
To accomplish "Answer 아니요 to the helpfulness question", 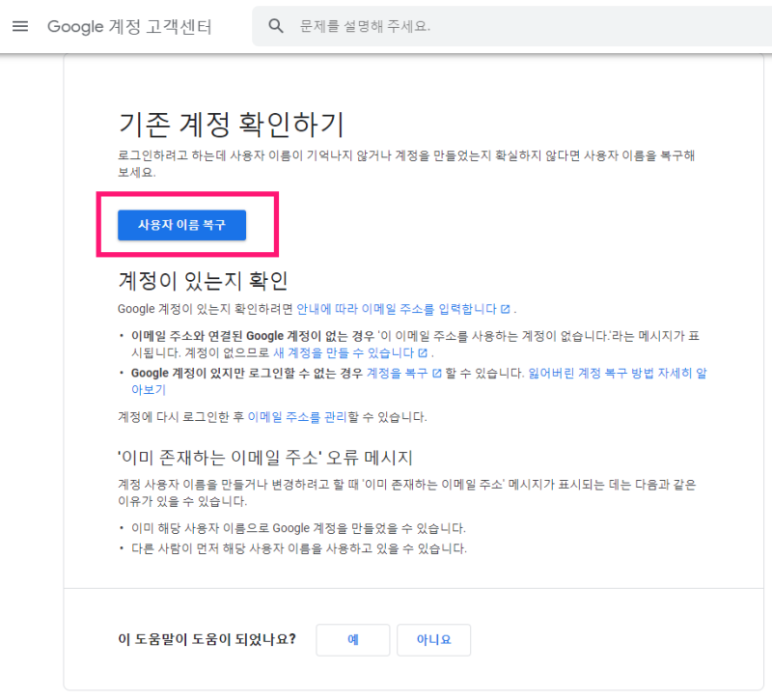I will click(433, 640).
